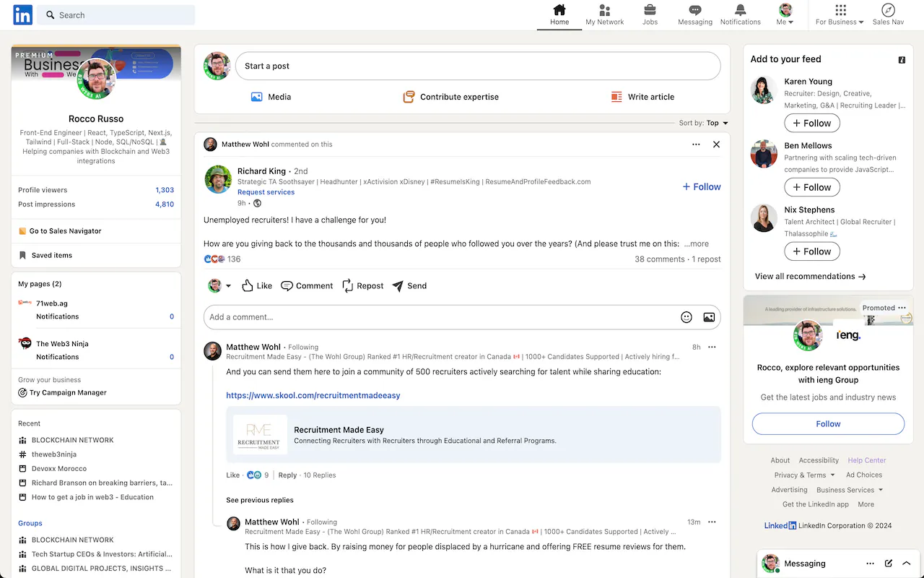This screenshot has height=578, width=924.
Task: Open options for Matthew Wohl's 8h comment
Action: click(712, 347)
